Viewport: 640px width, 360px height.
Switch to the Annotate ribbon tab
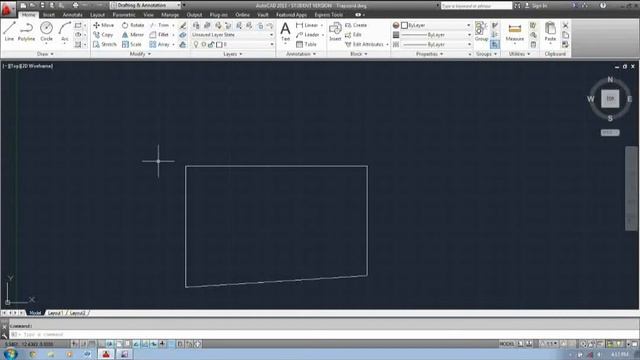coord(72,15)
